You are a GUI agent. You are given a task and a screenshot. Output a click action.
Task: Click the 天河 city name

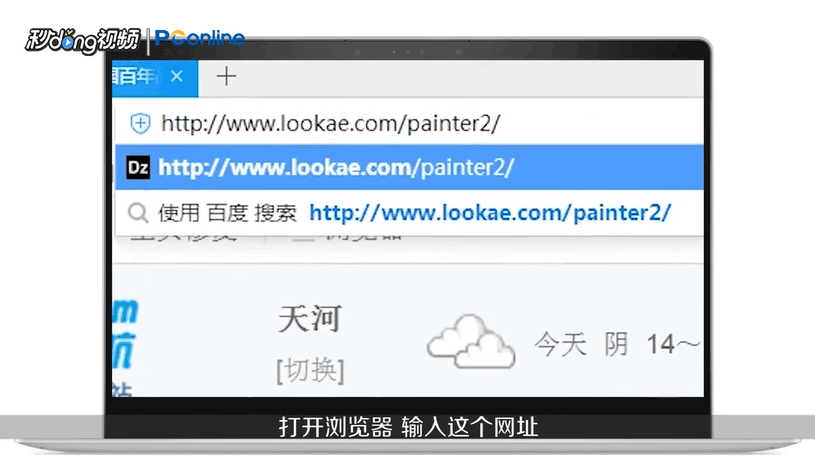(310, 319)
